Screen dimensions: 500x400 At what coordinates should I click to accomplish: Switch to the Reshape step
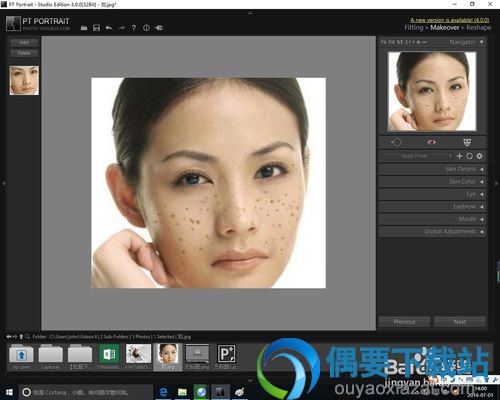pos(479,28)
